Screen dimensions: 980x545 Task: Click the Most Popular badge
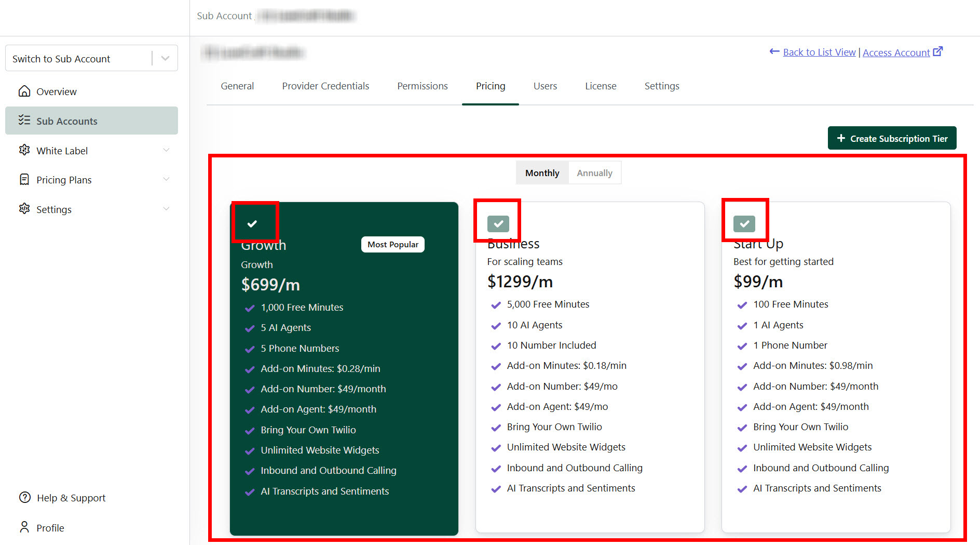(x=393, y=245)
